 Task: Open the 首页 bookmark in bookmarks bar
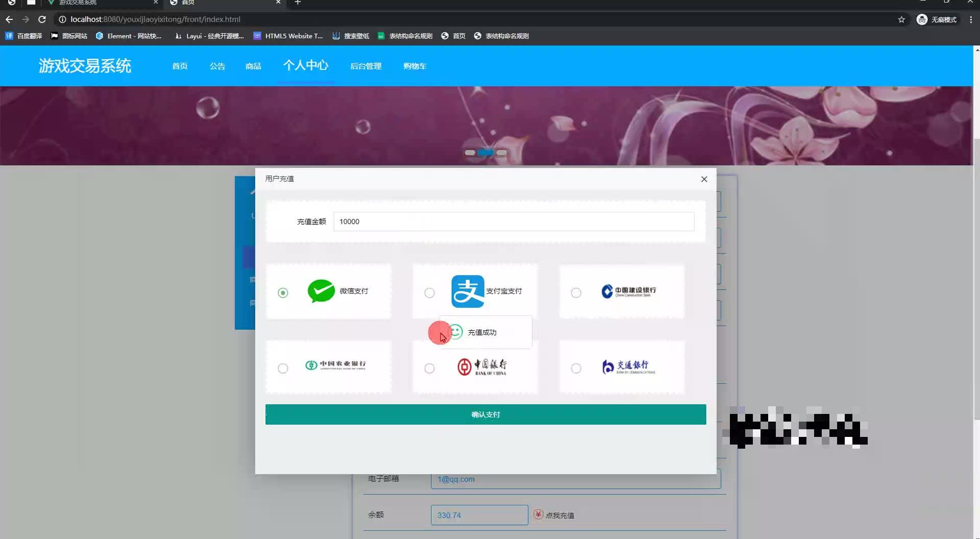453,36
